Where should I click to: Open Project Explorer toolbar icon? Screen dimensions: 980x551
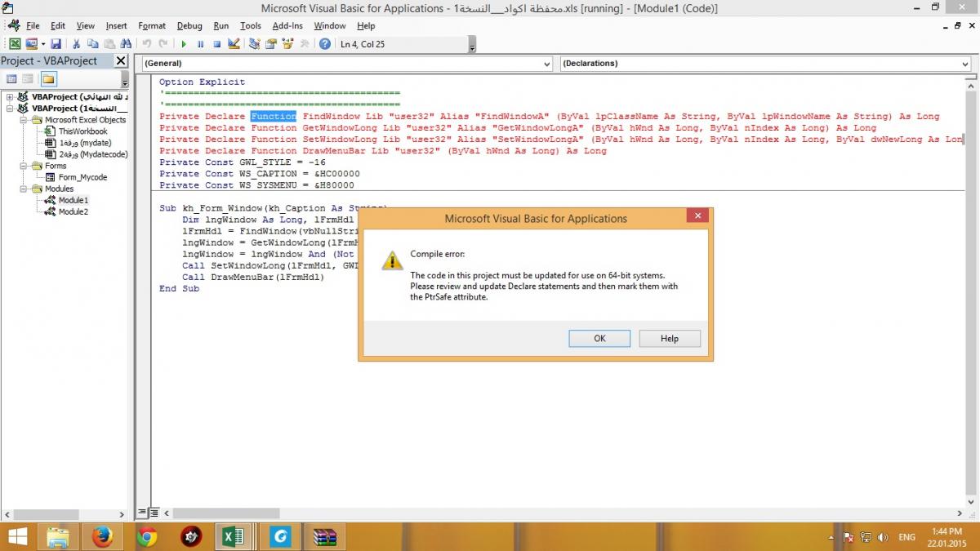(255, 44)
